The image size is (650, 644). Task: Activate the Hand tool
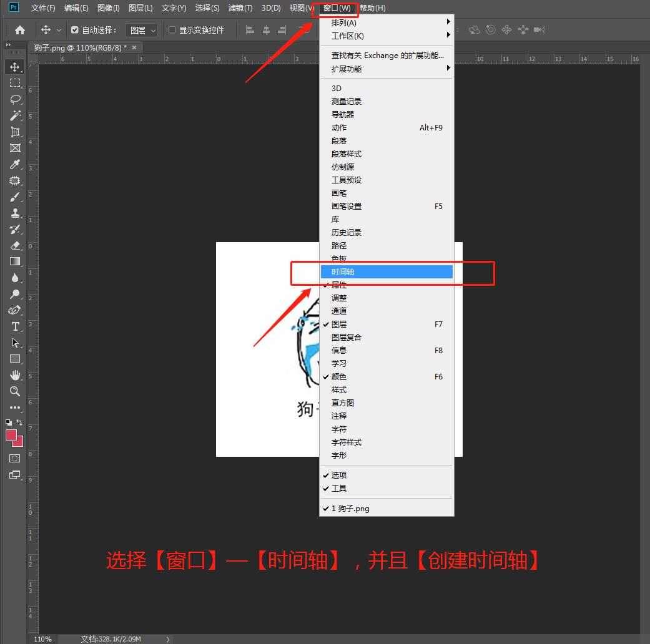pos(15,375)
